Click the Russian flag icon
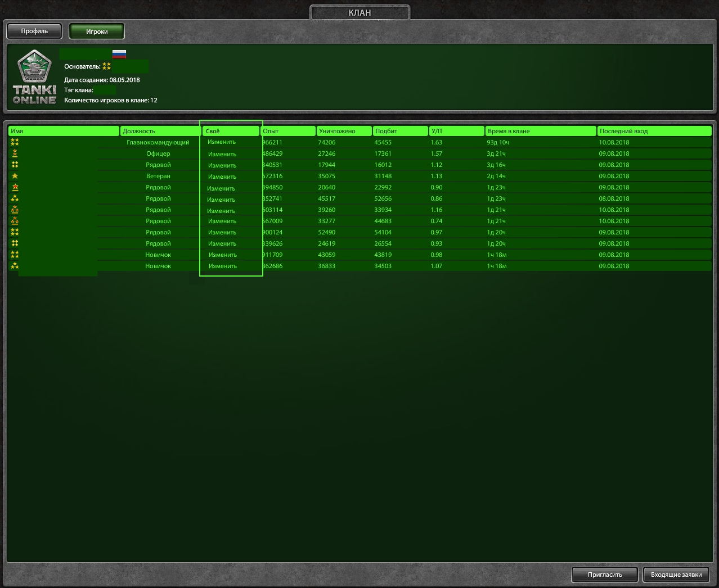 (119, 54)
